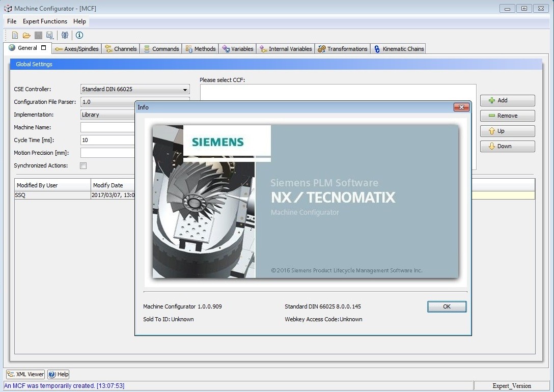Viewport: 554px width, 392px height.
Task: Click the Machine Name input field
Action: click(107, 127)
